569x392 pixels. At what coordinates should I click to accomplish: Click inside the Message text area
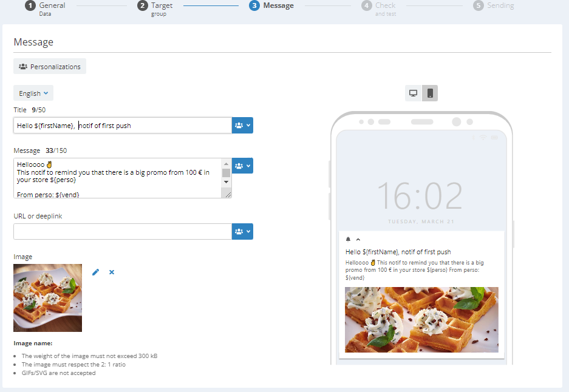(x=118, y=178)
